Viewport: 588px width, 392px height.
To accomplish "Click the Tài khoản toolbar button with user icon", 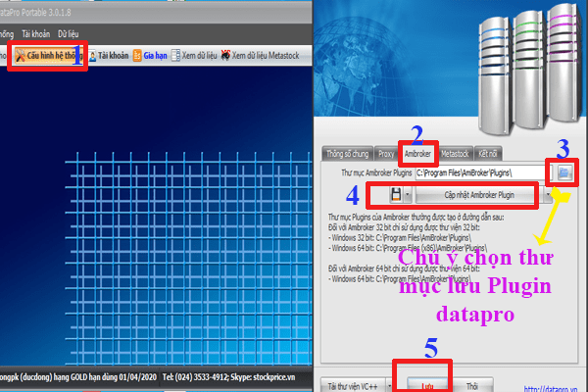I will pos(109,56).
